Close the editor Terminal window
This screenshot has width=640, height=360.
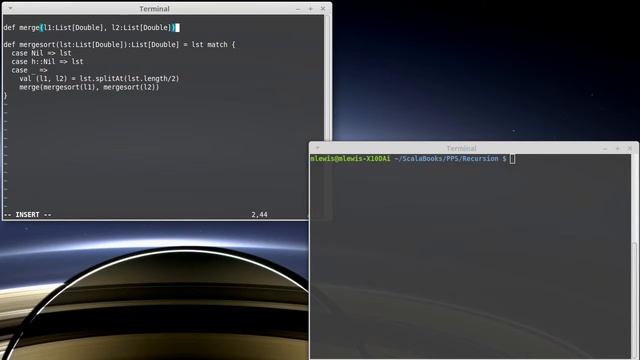(323, 9)
